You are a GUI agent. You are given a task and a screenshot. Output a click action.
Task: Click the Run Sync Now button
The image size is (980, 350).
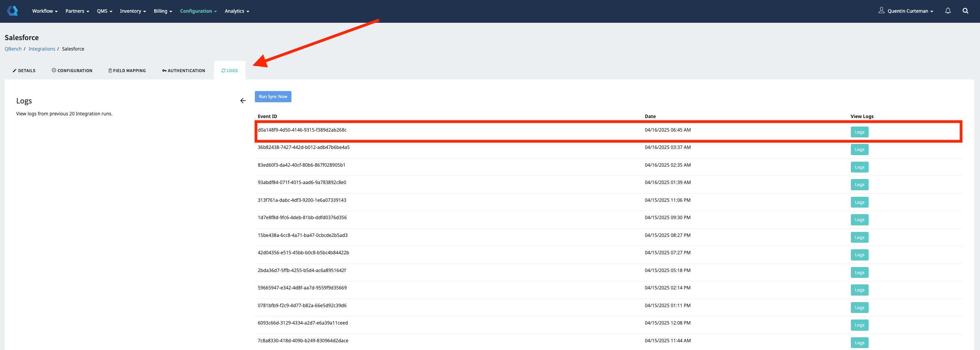[273, 96]
